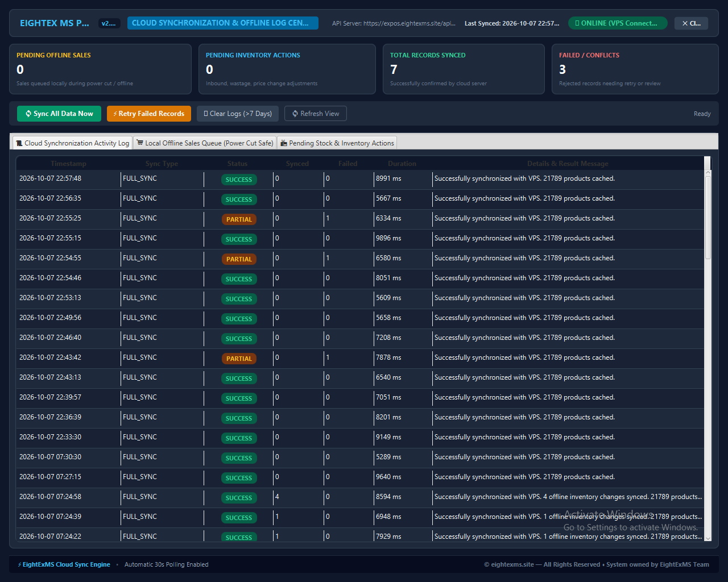Sort by the Sync Type column header
728x582 pixels.
(x=162, y=164)
